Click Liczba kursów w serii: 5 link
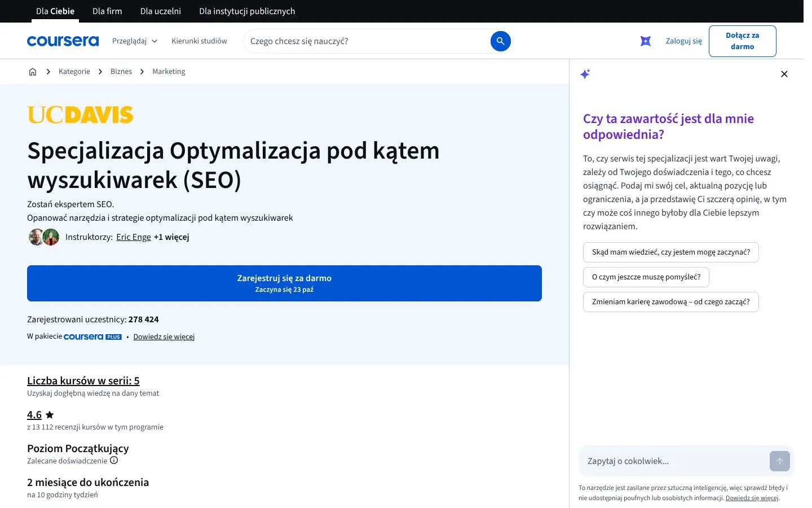 (83, 381)
